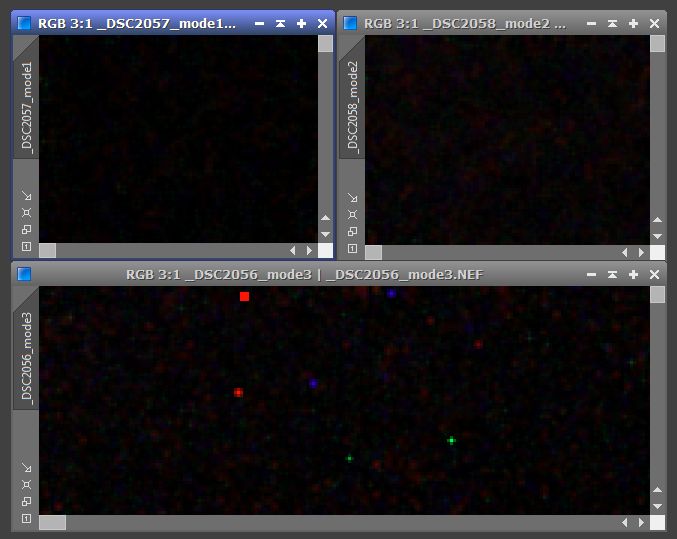677x539 pixels.
Task: Click the scroll-up arrow in the mode1 window
Action: click(326, 218)
